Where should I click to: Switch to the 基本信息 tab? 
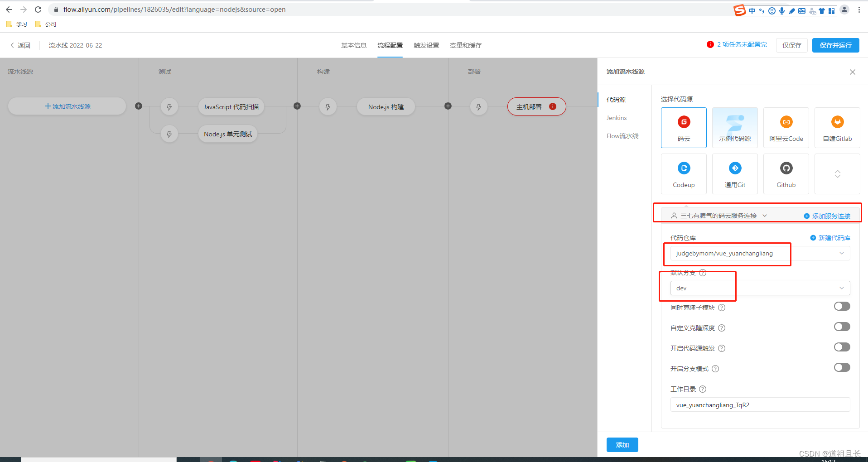pos(354,45)
